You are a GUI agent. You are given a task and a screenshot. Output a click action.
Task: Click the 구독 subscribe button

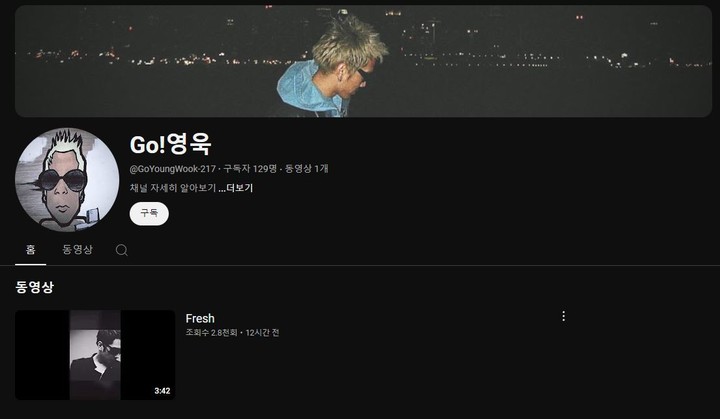tap(149, 214)
